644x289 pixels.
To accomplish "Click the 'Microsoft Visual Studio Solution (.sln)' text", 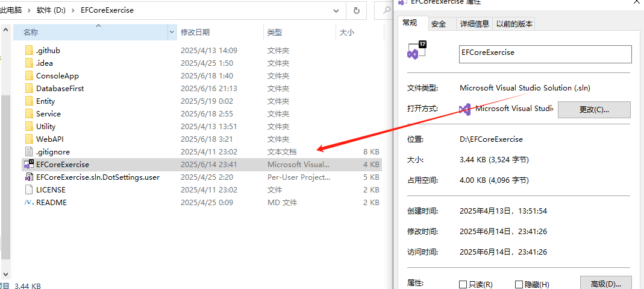I will click(x=525, y=87).
